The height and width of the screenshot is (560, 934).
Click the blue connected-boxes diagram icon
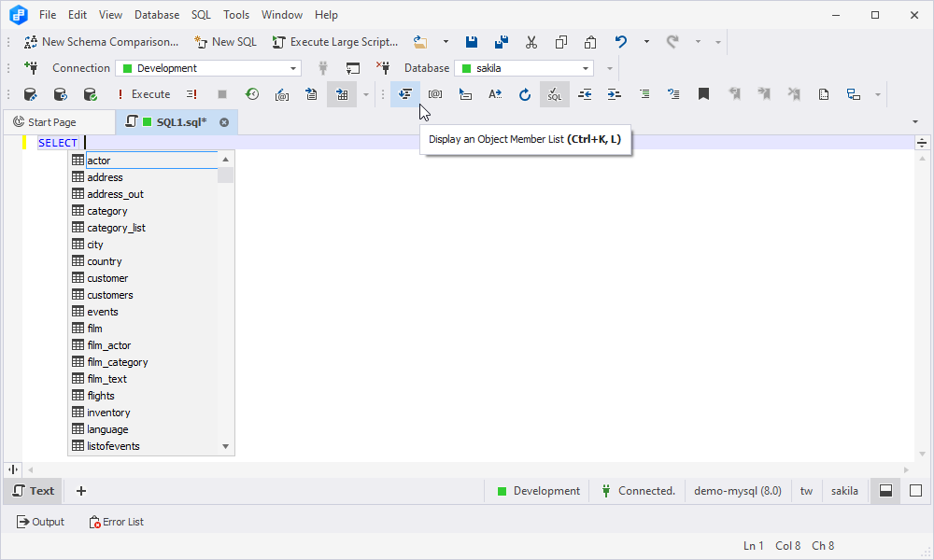[x=854, y=94]
